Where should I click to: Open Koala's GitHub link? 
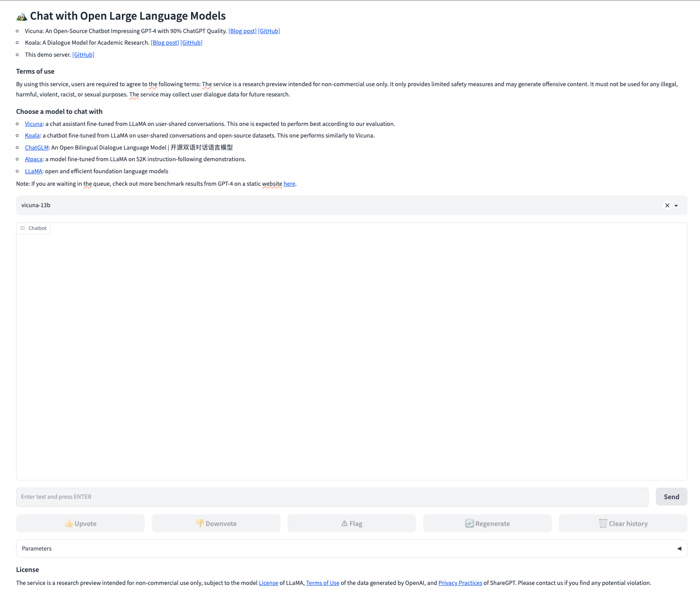[191, 42]
